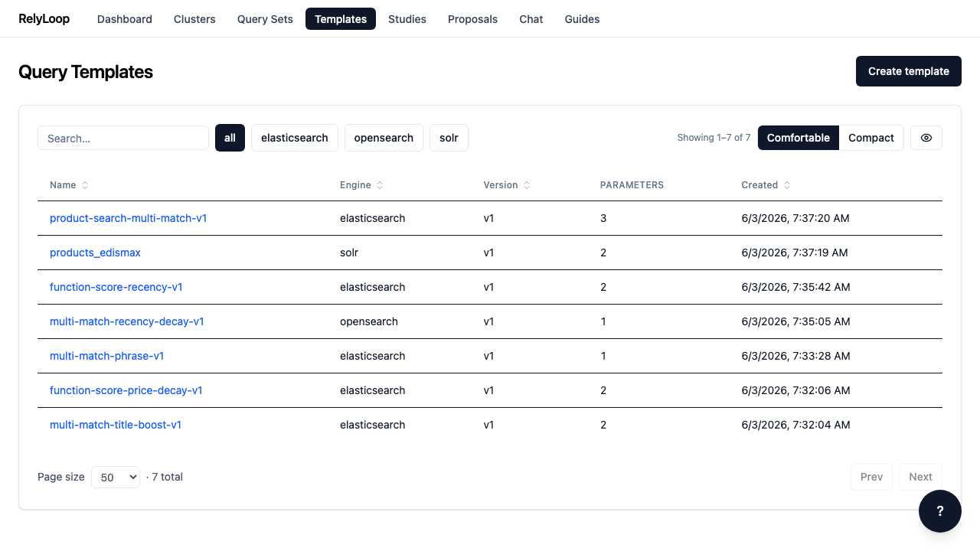
Task: Click created time '6/3/2026, 7:37:20 AM'
Action: (795, 218)
